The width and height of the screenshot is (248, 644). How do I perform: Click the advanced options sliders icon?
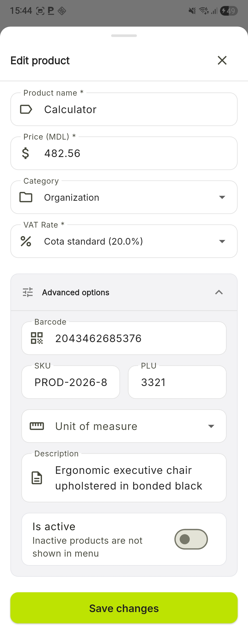(x=28, y=292)
